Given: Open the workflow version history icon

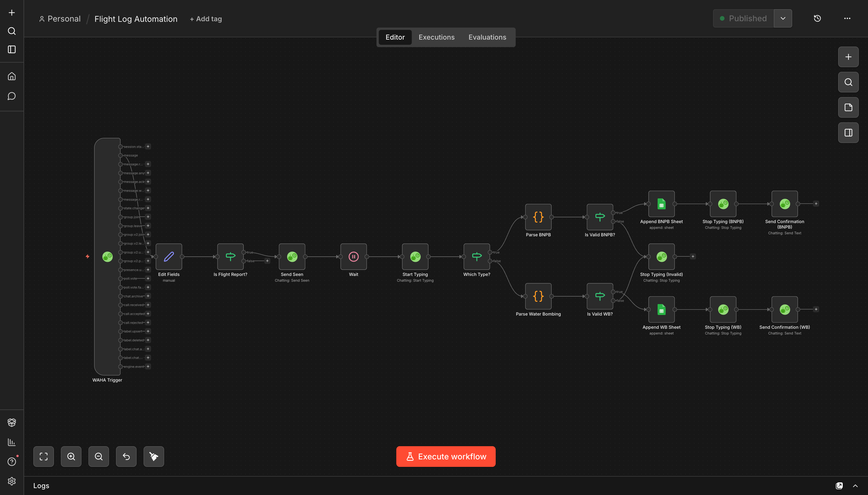Looking at the screenshot, I should point(817,18).
